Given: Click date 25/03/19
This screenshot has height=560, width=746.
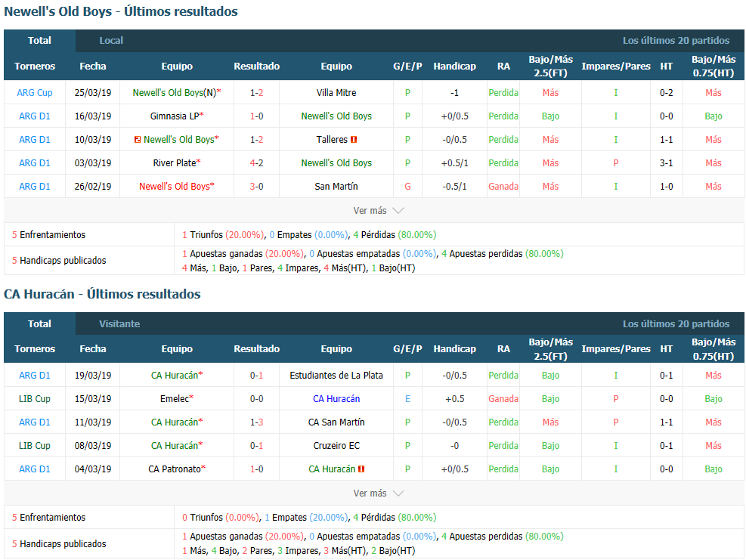Looking at the screenshot, I should tap(93, 93).
